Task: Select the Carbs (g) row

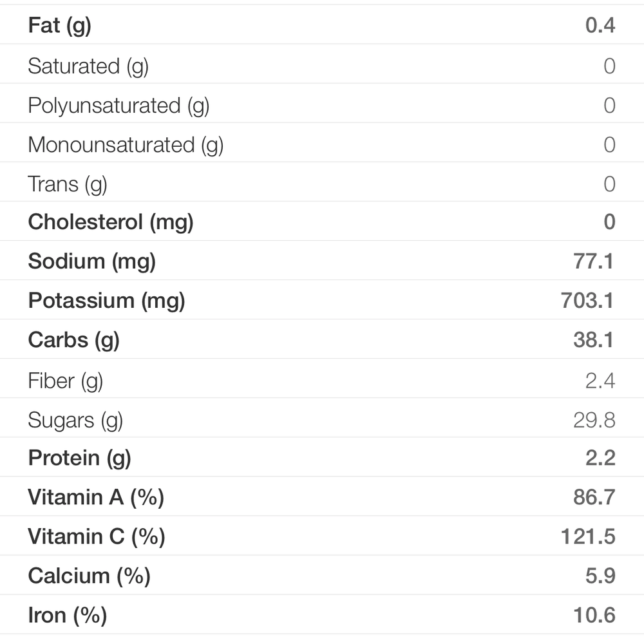Action: click(x=322, y=339)
